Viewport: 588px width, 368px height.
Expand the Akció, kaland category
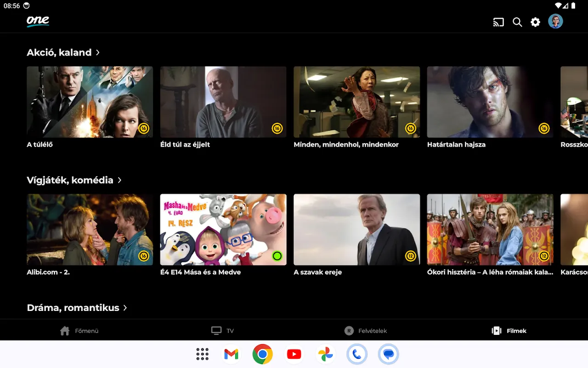pyautogui.click(x=63, y=52)
